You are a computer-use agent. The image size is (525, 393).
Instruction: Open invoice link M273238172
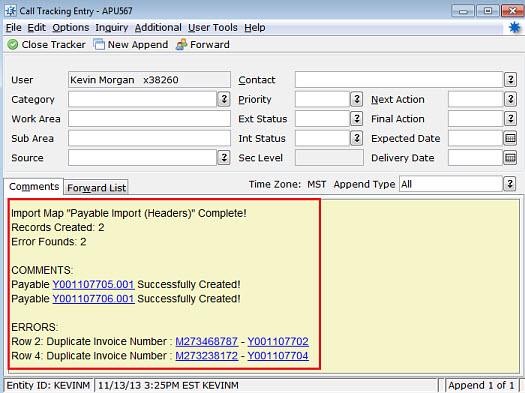coord(207,356)
